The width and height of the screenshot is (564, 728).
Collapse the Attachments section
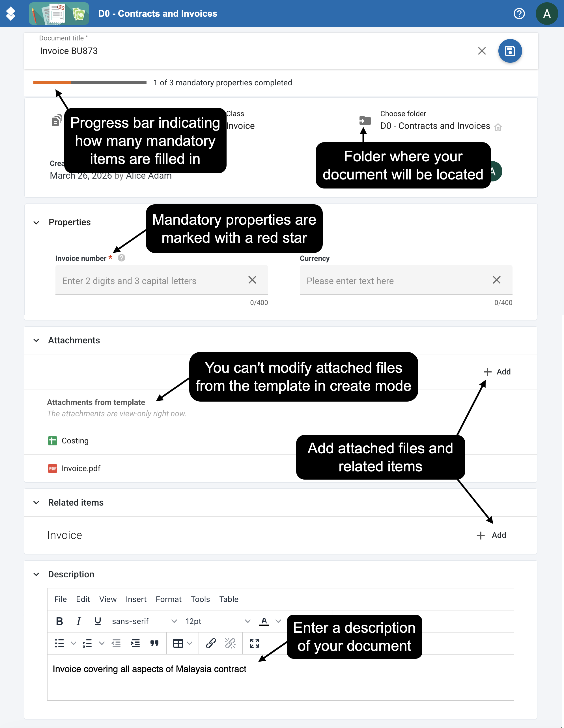point(36,340)
